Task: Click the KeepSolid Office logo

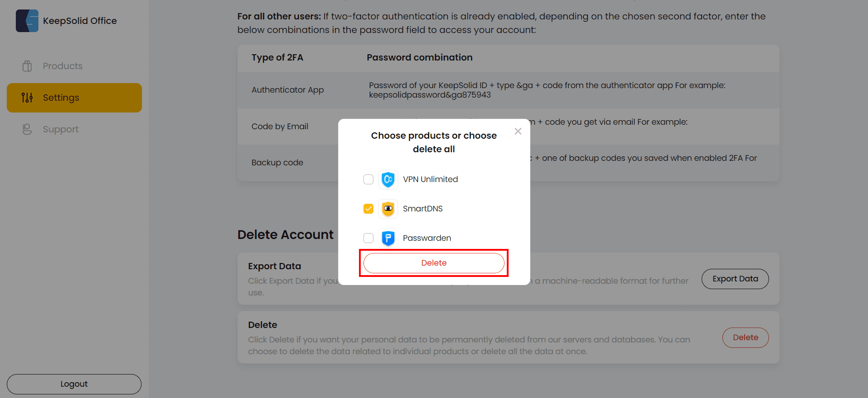Action: [x=67, y=21]
